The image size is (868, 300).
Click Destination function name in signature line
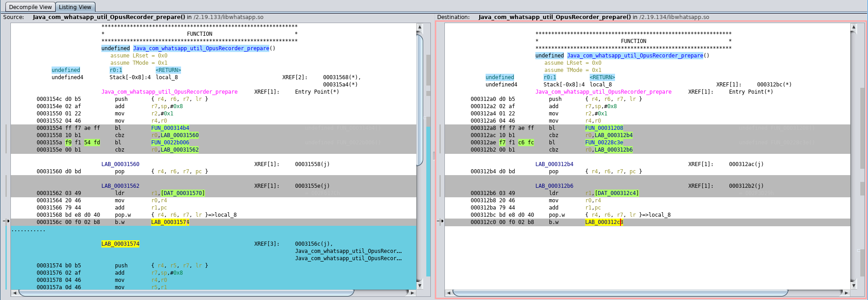pyautogui.click(x=635, y=56)
